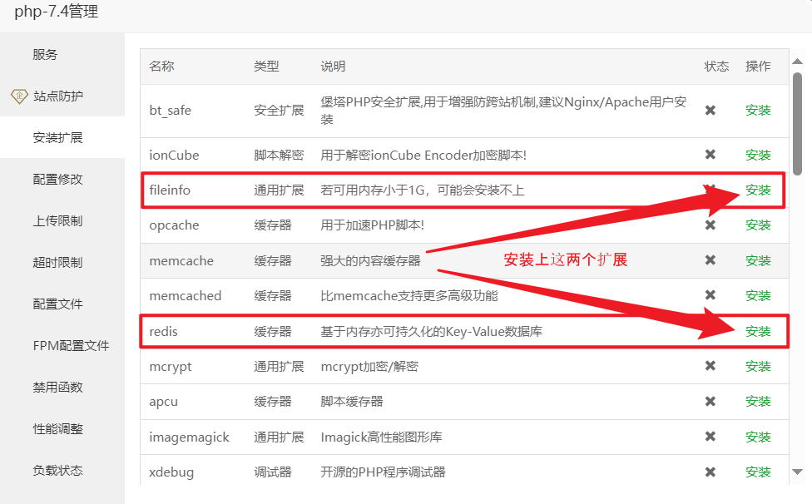The image size is (812, 504).
Task: Click the bt_safe name cell
Action: click(171, 111)
